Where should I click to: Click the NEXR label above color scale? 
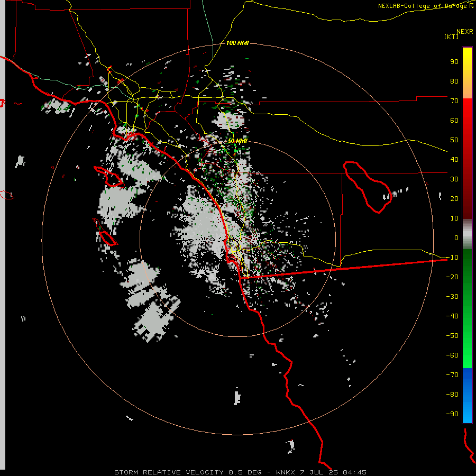coord(465,32)
